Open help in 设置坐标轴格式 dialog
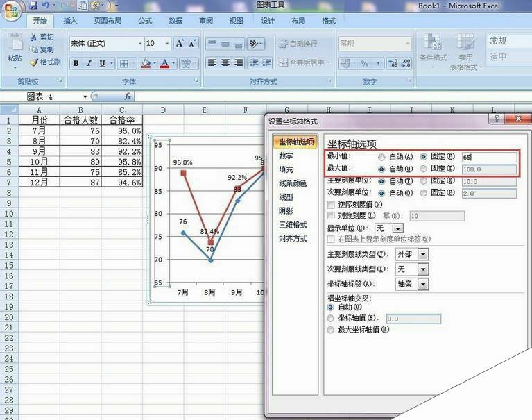Viewport: 532px width, 420px height. pyautogui.click(x=497, y=119)
